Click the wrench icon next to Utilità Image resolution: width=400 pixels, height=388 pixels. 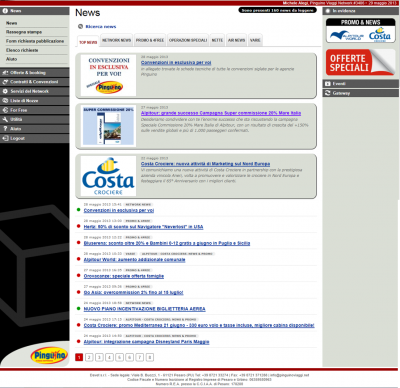tap(5, 119)
